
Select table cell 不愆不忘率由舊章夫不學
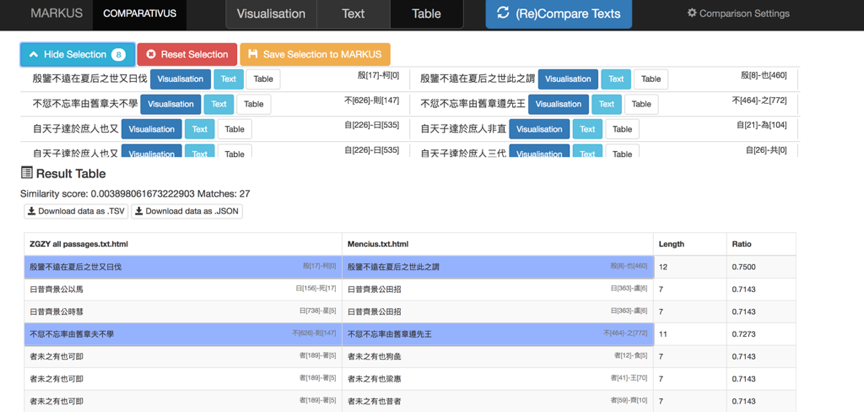183,334
